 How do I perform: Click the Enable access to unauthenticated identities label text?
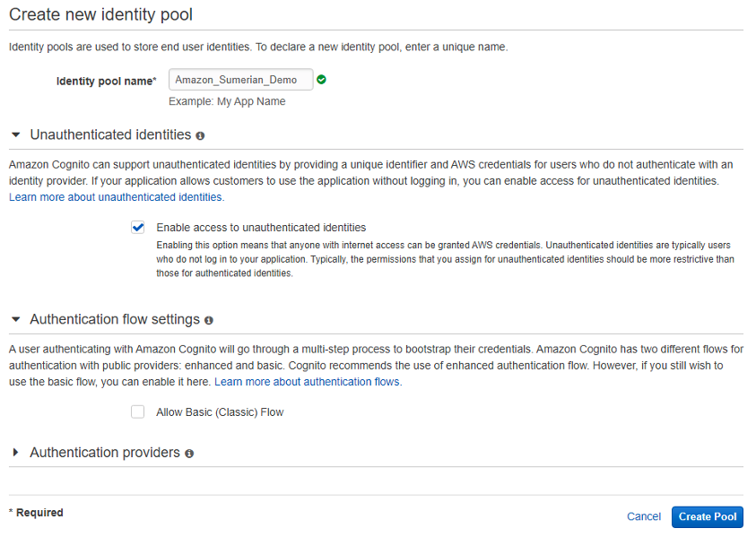tap(261, 228)
